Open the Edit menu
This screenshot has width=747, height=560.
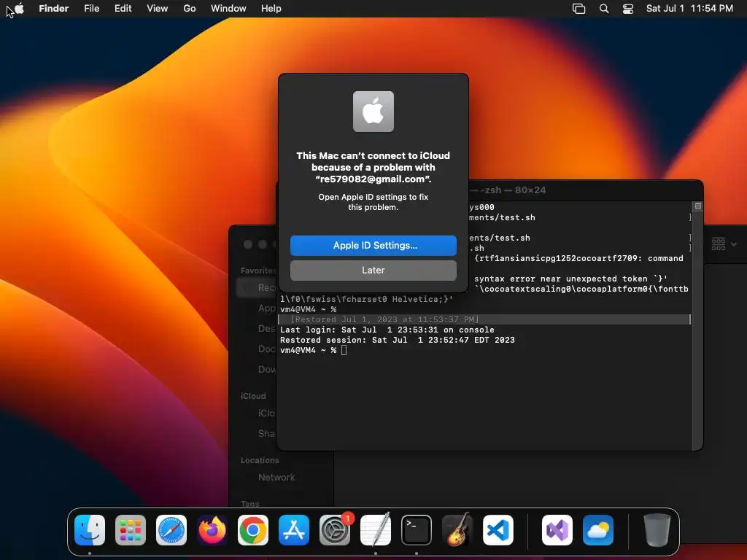(123, 9)
